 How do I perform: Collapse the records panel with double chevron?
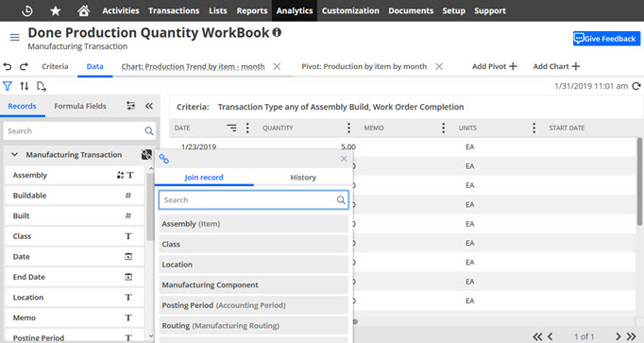tap(149, 106)
